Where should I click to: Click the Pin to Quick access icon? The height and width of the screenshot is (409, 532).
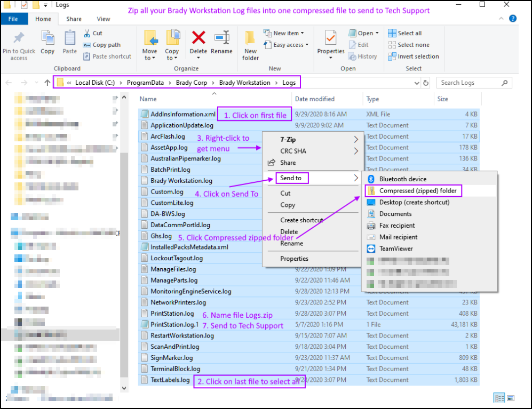coord(19,39)
